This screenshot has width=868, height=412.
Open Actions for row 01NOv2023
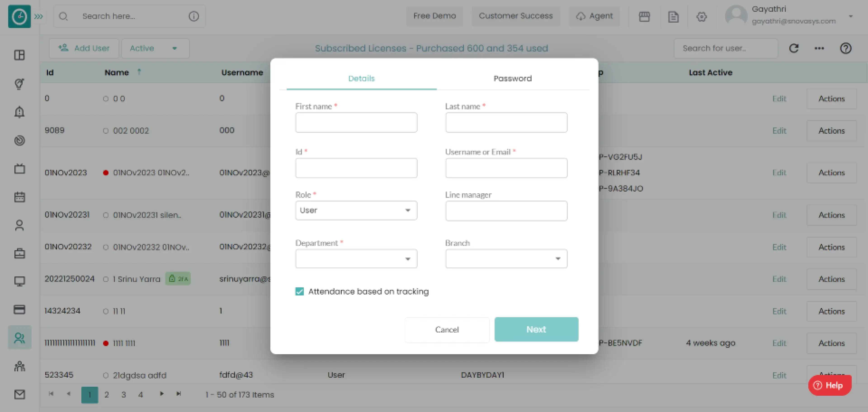(x=832, y=173)
